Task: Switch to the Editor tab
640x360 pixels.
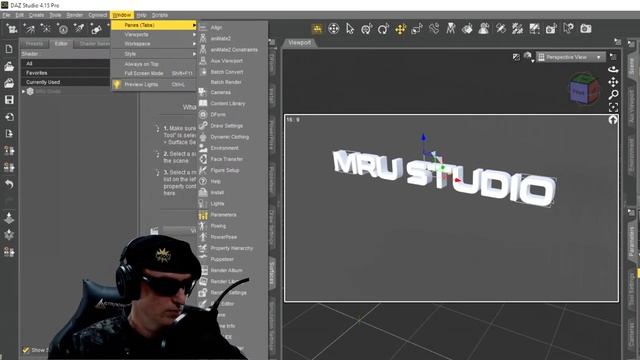Action: tap(61, 44)
